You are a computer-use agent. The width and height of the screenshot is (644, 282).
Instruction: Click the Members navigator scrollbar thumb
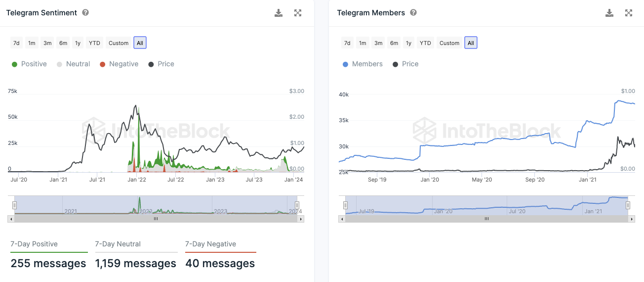486,218
